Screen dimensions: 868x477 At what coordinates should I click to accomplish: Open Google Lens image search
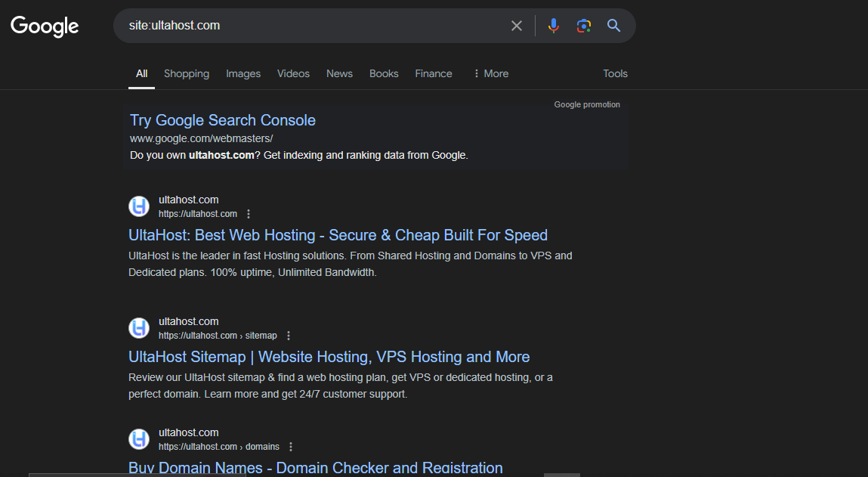point(583,25)
